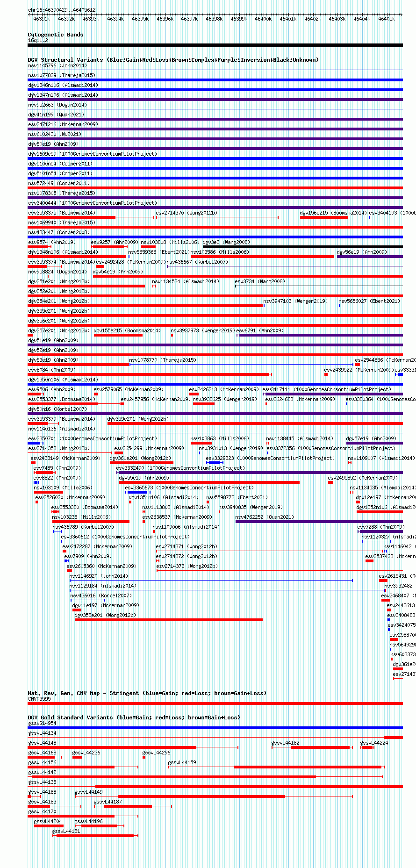Select esv6791 (Ahn2009) variant
416x868 pixels.
coord(259,330)
